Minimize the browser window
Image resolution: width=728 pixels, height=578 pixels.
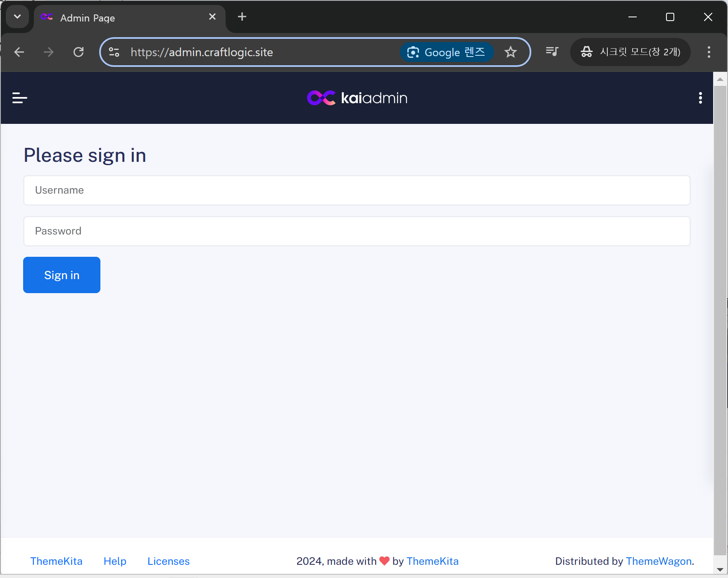(x=633, y=17)
